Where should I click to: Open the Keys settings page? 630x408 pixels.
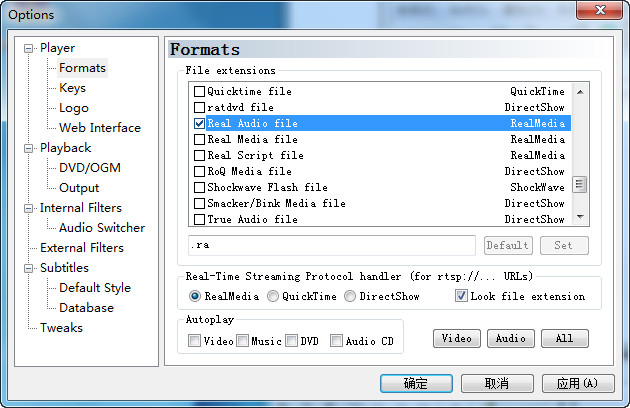72,88
